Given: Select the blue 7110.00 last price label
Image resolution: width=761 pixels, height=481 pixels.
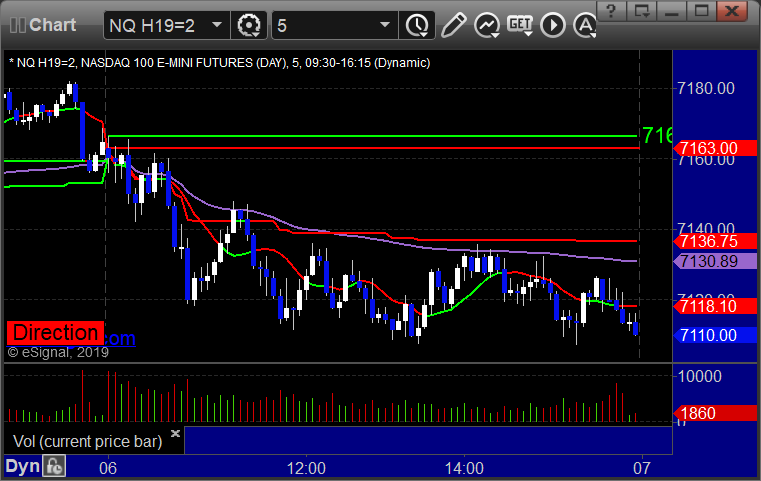Looking at the screenshot, I should (x=715, y=335).
